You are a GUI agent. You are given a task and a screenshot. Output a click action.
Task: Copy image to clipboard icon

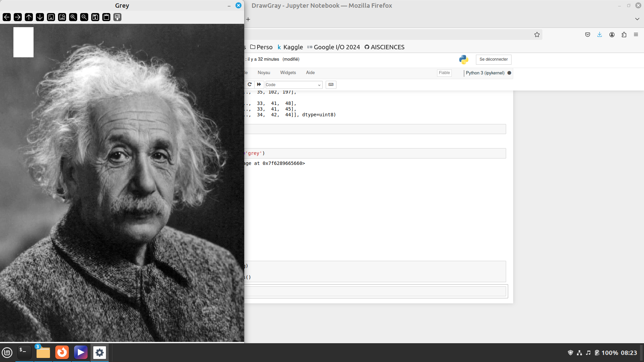(x=106, y=17)
